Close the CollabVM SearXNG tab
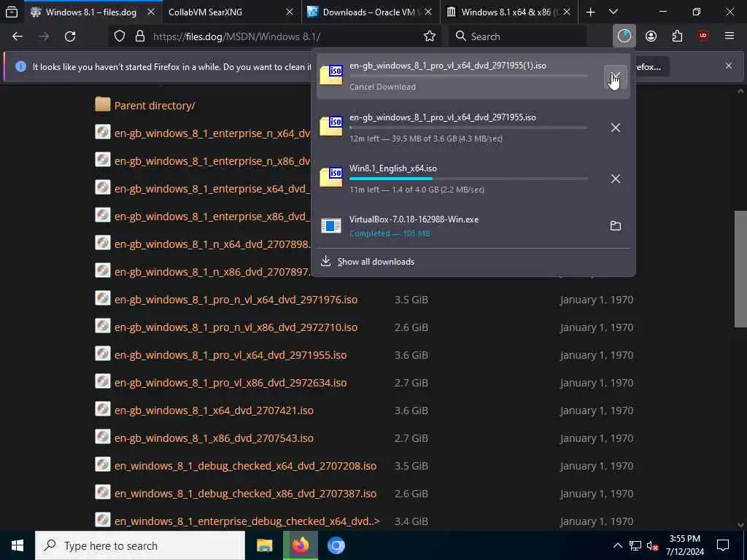This screenshot has height=560, width=747. [x=289, y=12]
